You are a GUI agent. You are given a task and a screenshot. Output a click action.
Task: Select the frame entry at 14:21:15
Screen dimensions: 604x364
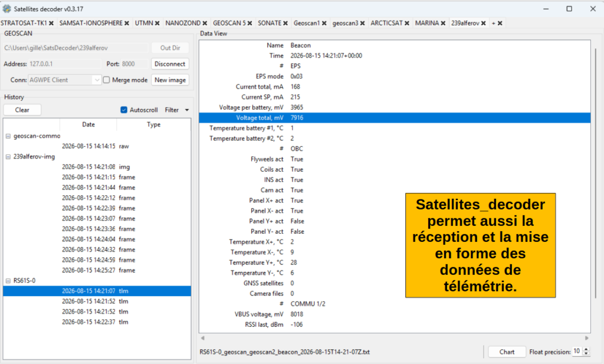tap(97, 177)
